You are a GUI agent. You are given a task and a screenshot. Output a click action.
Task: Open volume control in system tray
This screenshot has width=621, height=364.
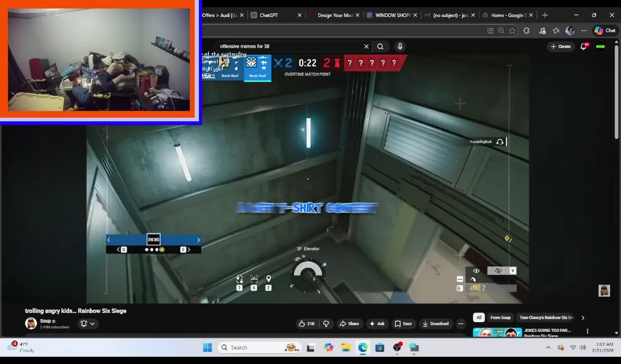tap(583, 348)
